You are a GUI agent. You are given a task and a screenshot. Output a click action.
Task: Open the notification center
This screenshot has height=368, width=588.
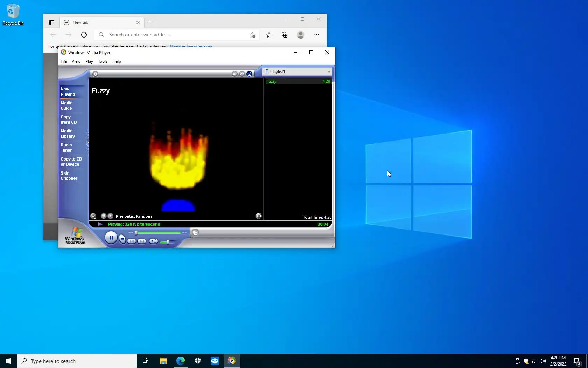point(577,361)
